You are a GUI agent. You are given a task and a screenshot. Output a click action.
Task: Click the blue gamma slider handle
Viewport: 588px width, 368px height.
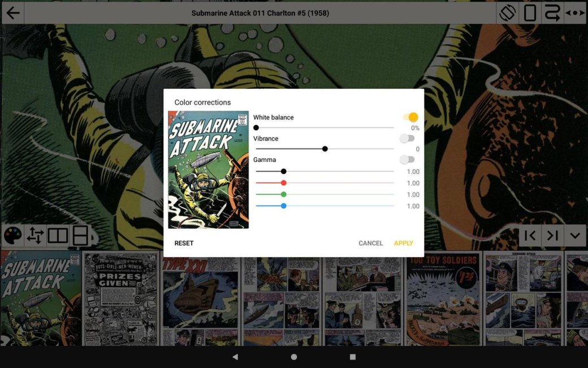(283, 206)
